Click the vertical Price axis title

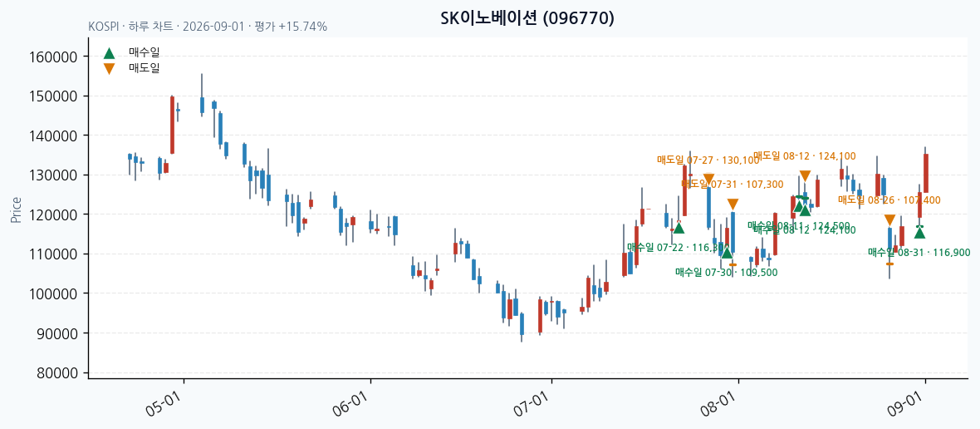point(16,210)
